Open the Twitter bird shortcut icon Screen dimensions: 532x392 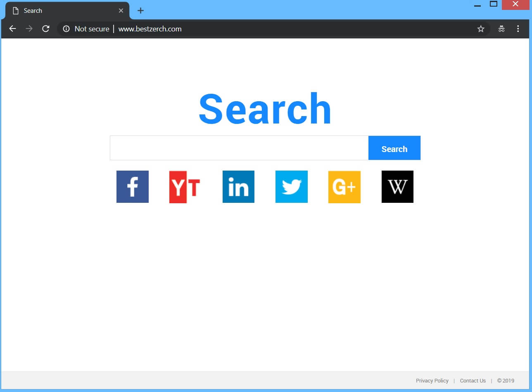click(292, 187)
